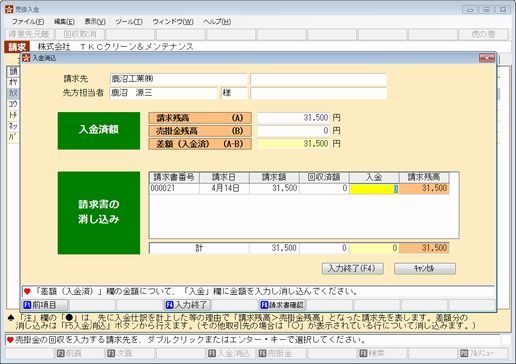The image size is (516, 364).
Task: Click the yellow 入金 input cell in row 000021
Action: click(374, 188)
